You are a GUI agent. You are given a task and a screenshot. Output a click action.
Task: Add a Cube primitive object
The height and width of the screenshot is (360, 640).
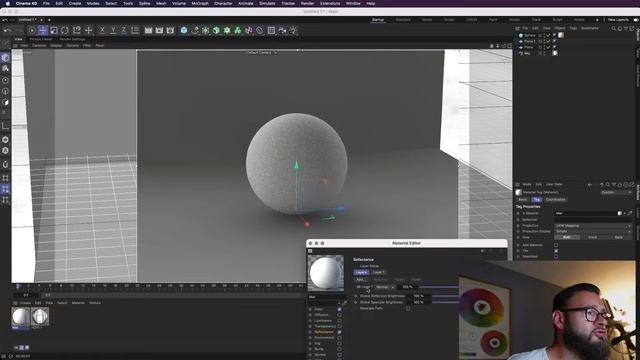click(184, 30)
